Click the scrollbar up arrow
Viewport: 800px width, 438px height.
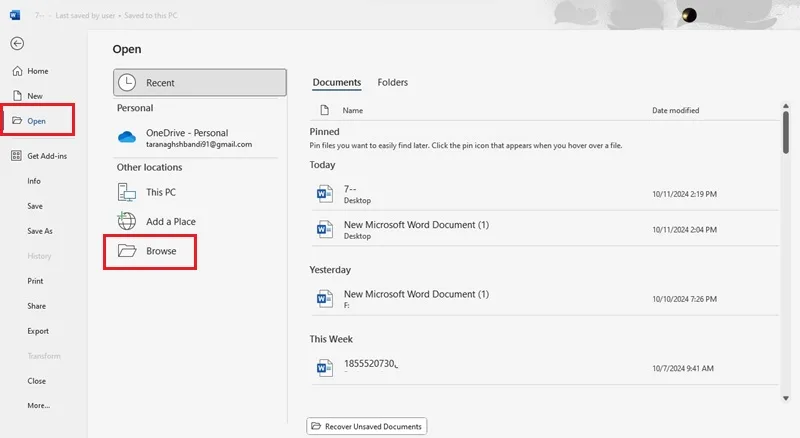pyautogui.click(x=786, y=106)
